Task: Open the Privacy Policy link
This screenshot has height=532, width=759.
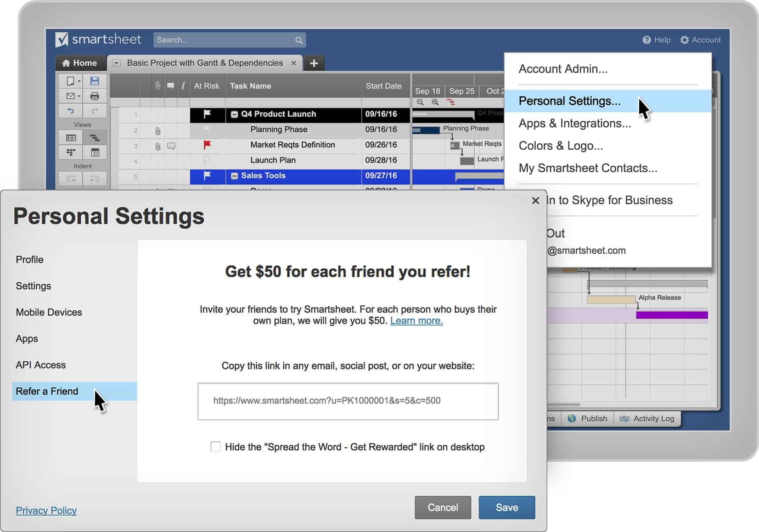Action: pyautogui.click(x=46, y=510)
